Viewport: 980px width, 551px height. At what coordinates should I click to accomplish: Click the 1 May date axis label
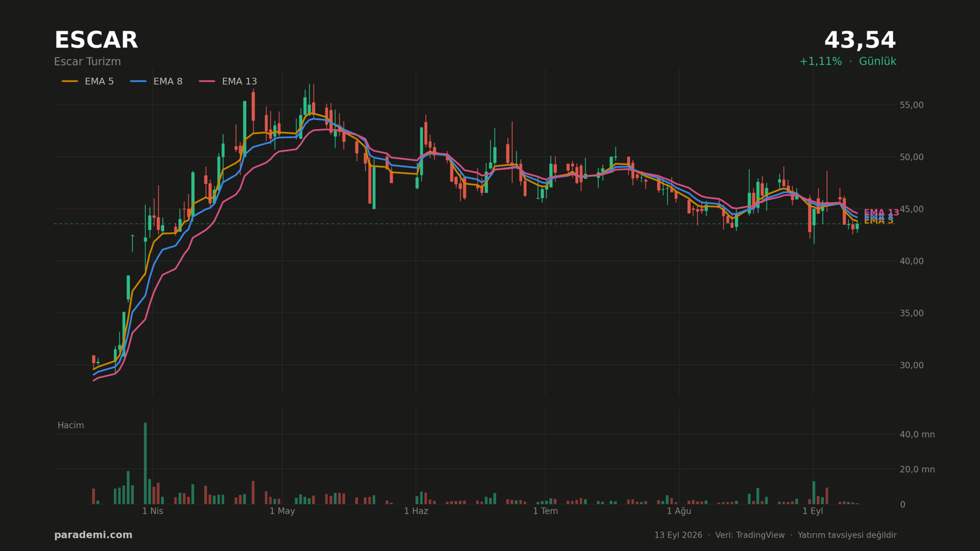point(282,511)
